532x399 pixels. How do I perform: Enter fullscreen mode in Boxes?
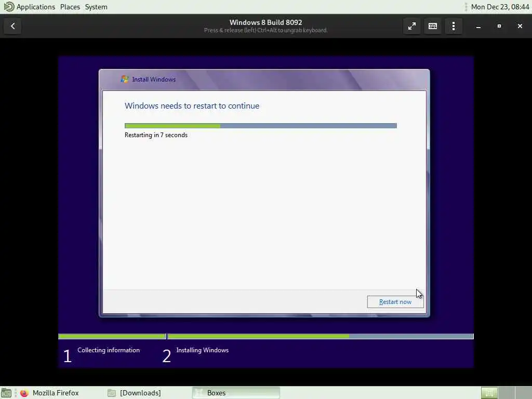412,26
